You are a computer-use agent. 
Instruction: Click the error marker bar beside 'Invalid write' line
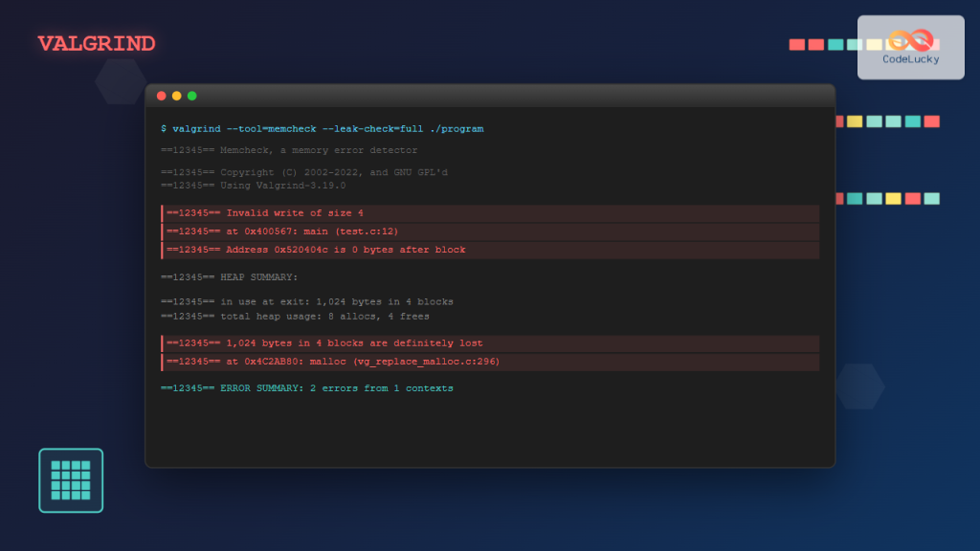click(x=163, y=212)
